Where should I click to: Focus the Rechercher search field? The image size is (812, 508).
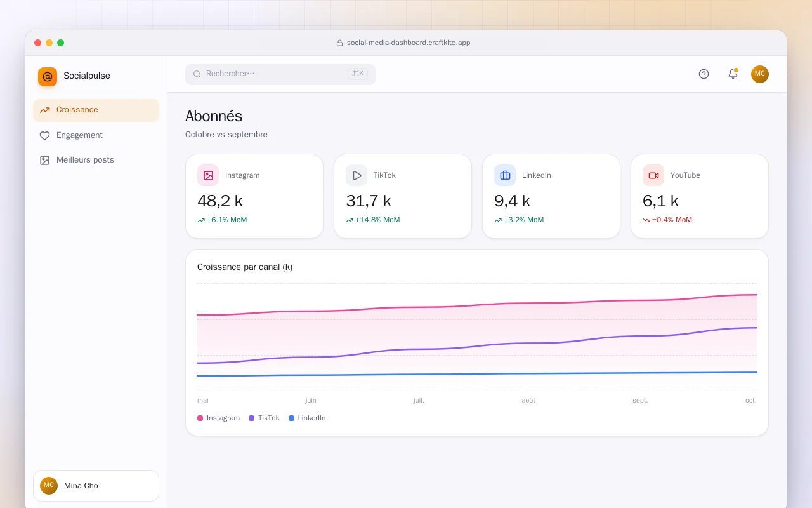click(280, 74)
